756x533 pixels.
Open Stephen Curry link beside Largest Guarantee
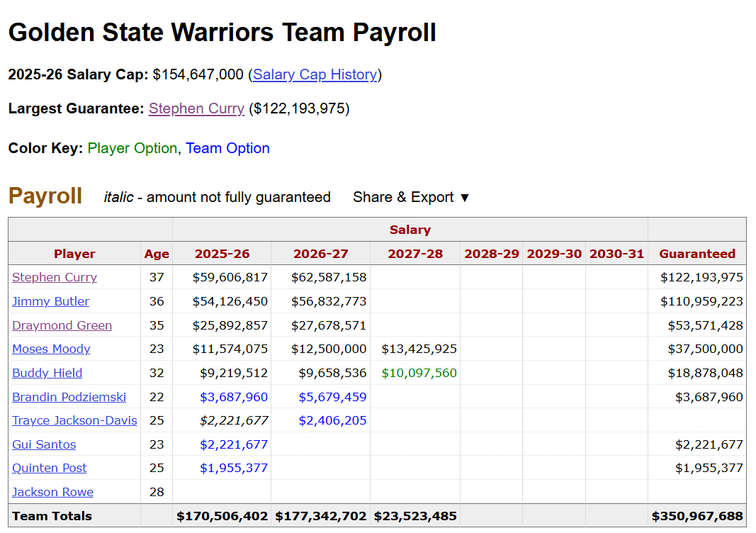[x=196, y=108]
